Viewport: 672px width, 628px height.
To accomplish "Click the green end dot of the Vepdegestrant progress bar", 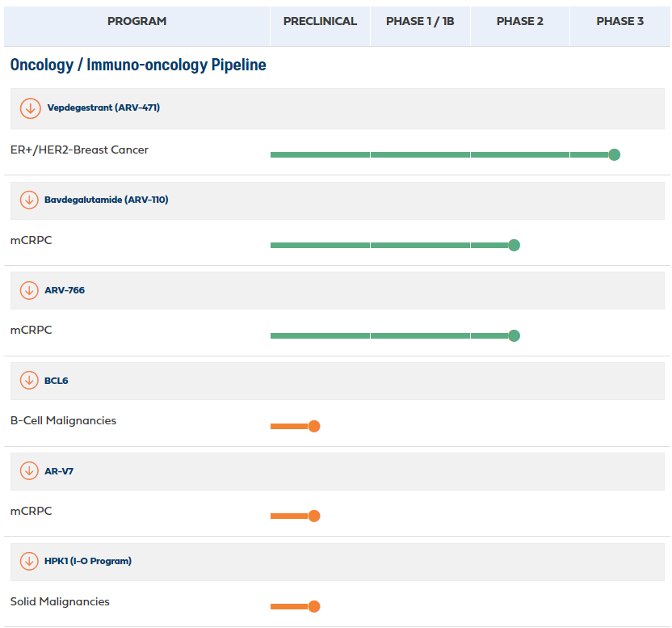I will [614, 154].
